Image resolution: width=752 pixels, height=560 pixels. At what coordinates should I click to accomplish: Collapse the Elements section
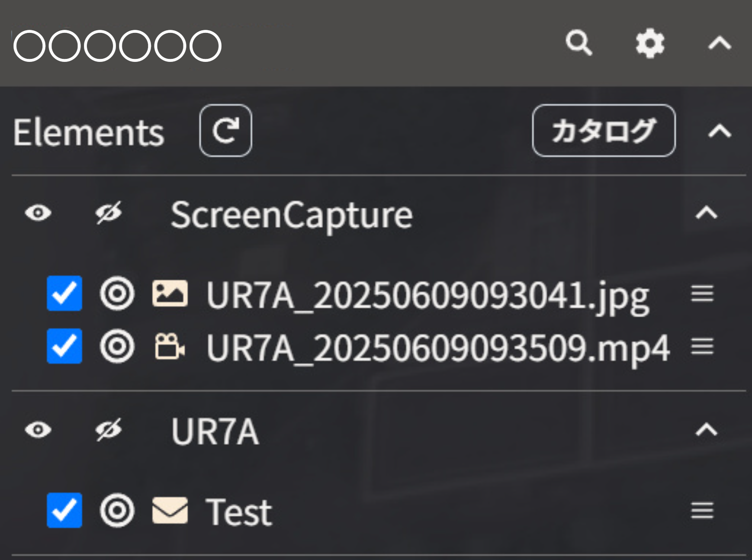click(x=719, y=131)
